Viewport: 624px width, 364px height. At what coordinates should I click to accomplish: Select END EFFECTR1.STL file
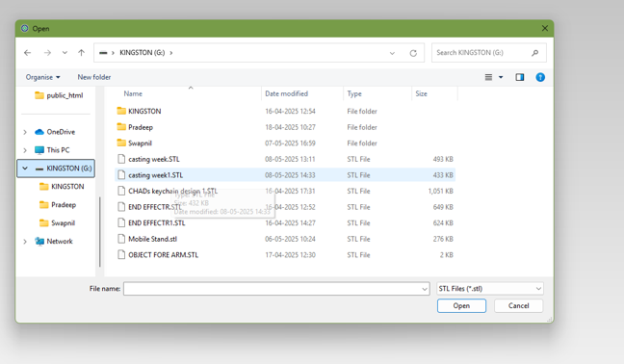285,222
